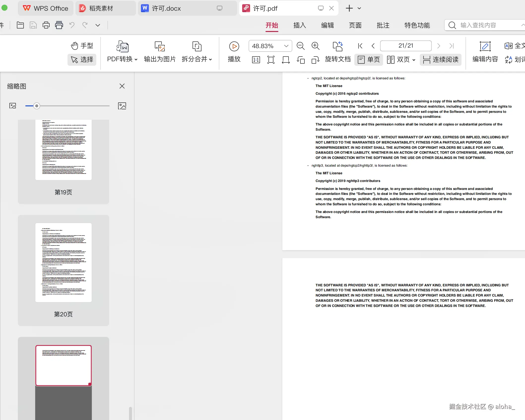Click the Play slideshow icon
The width and height of the screenshot is (525, 420).
tap(234, 46)
